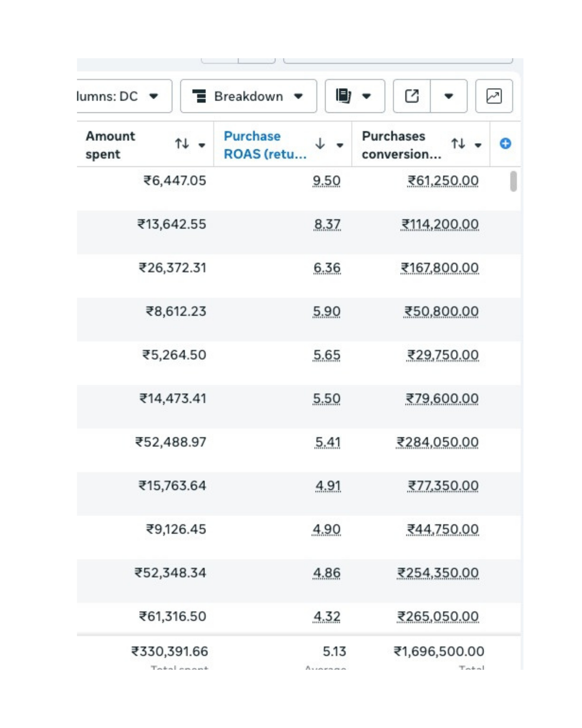Click conversion value ₹50,800.00
Screen dimensions: 582x728
click(441, 311)
